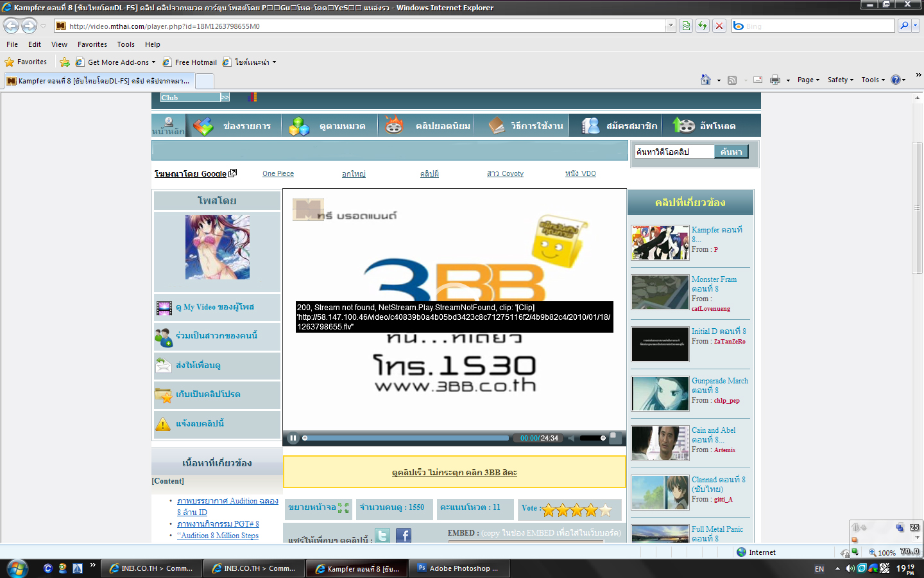
Task: Click the 3BB fast clip banner link
Action: tap(454, 473)
